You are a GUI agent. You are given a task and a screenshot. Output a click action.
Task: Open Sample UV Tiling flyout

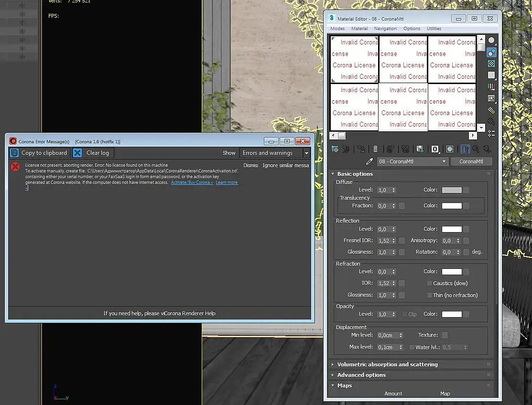(x=491, y=75)
